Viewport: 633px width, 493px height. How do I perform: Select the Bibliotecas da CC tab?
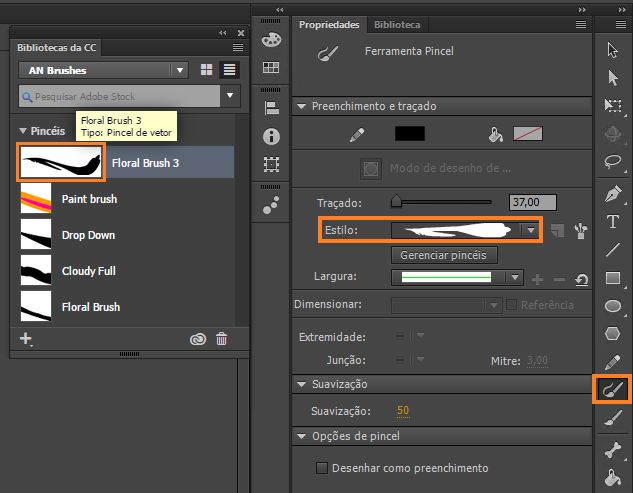[x=56, y=48]
